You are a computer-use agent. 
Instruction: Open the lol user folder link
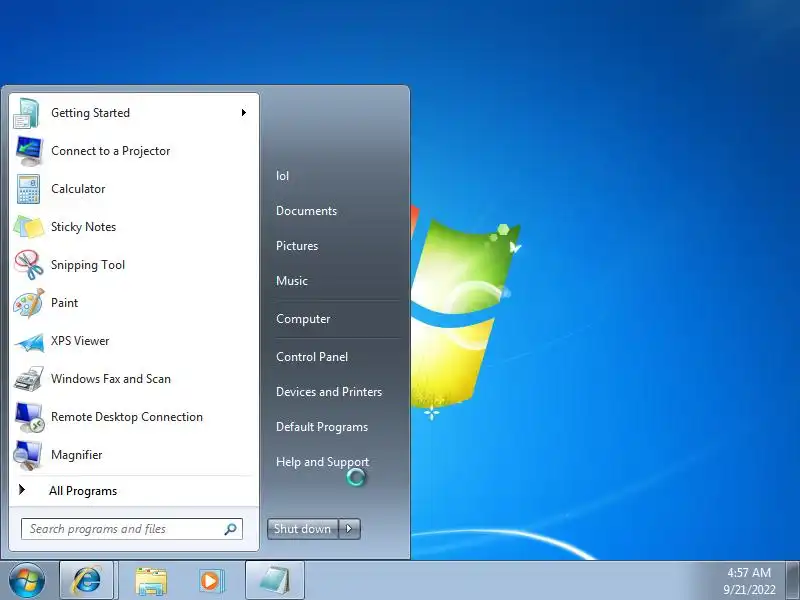click(x=283, y=176)
